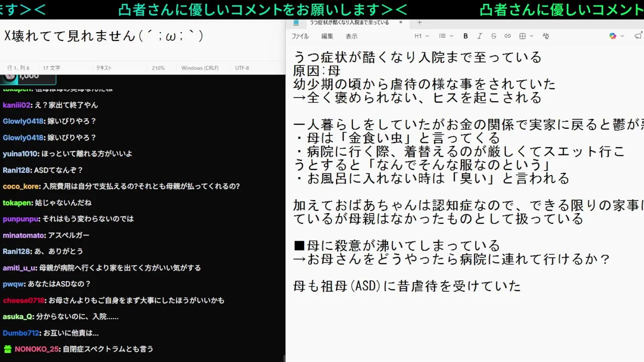Click username coco_kore in chat
644x362 pixels.
coord(21,186)
